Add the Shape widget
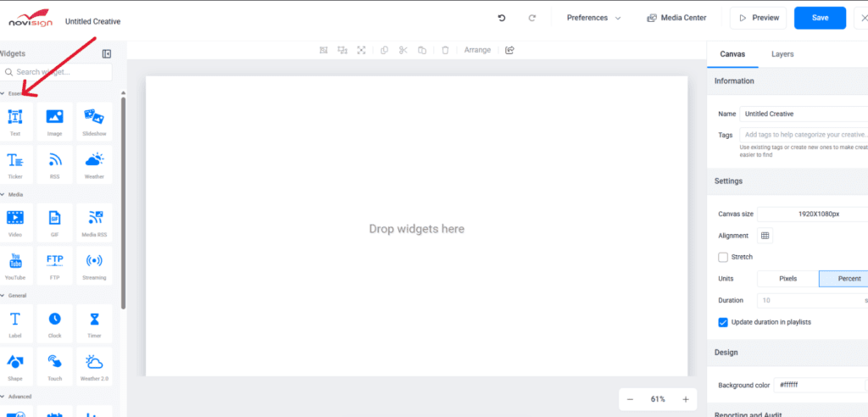This screenshot has width=868, height=417. [15, 367]
